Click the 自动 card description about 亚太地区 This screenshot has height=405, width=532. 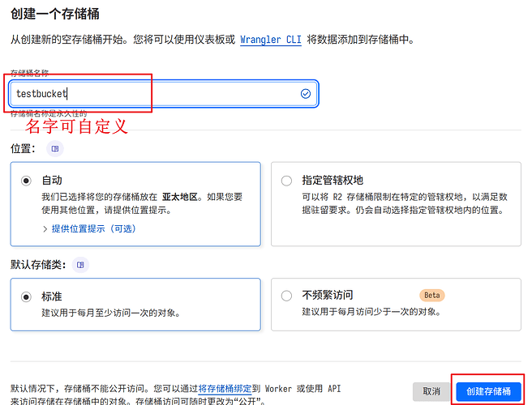142,202
